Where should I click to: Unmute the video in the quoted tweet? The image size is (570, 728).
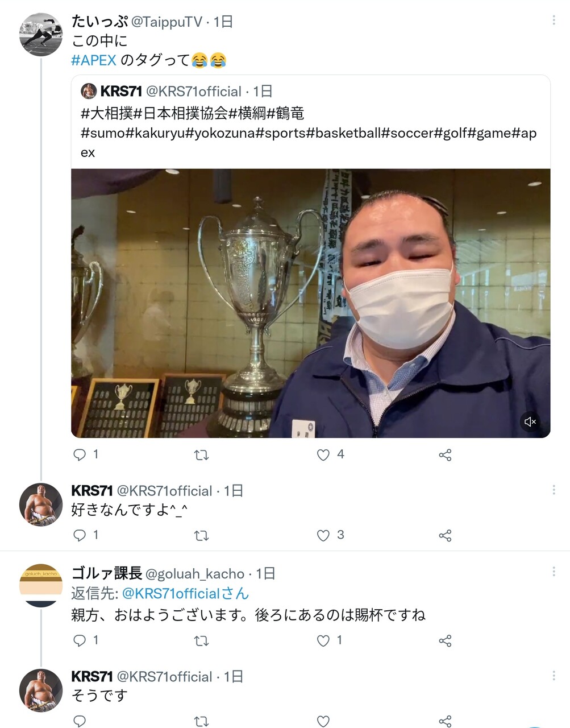[x=530, y=421]
